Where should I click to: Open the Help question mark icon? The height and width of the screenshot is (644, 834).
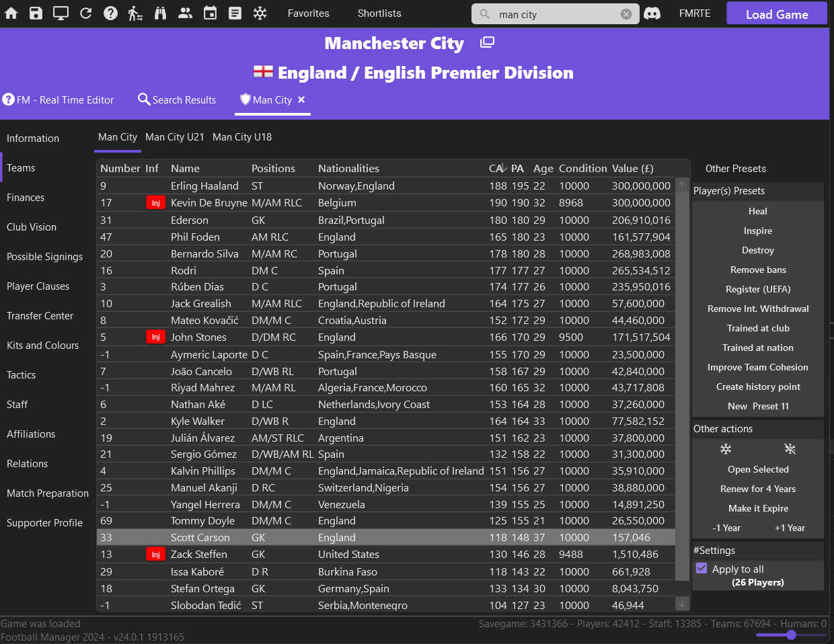[x=111, y=13]
